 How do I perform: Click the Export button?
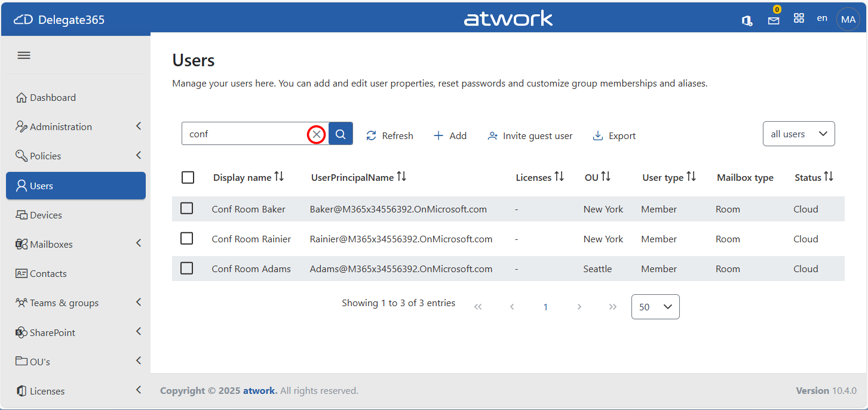coord(614,136)
